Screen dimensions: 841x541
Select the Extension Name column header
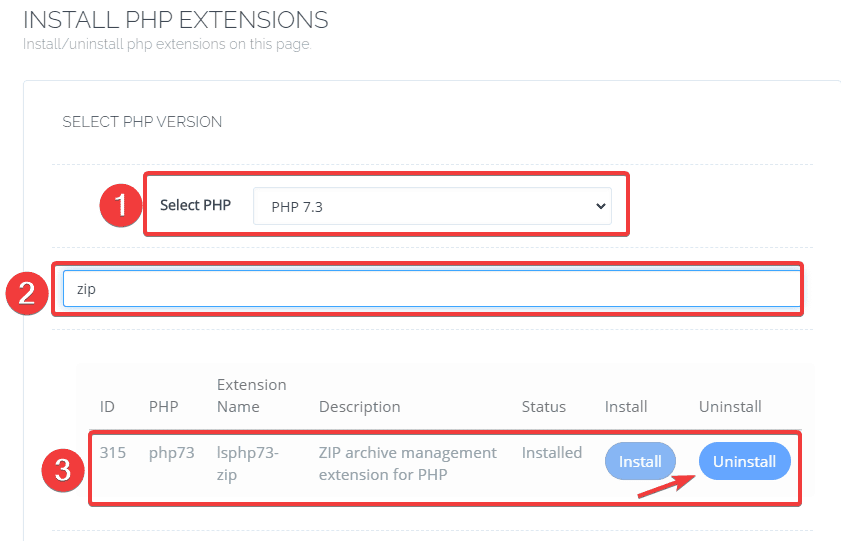coord(251,396)
